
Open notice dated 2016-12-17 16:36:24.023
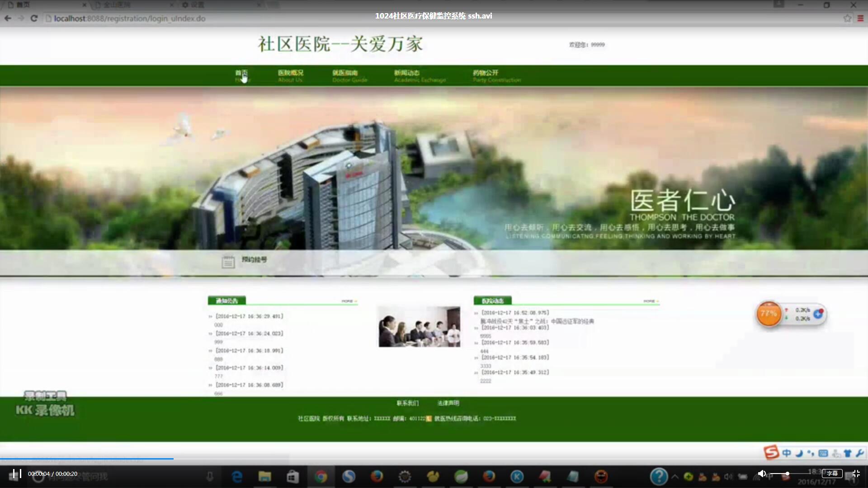(x=249, y=333)
